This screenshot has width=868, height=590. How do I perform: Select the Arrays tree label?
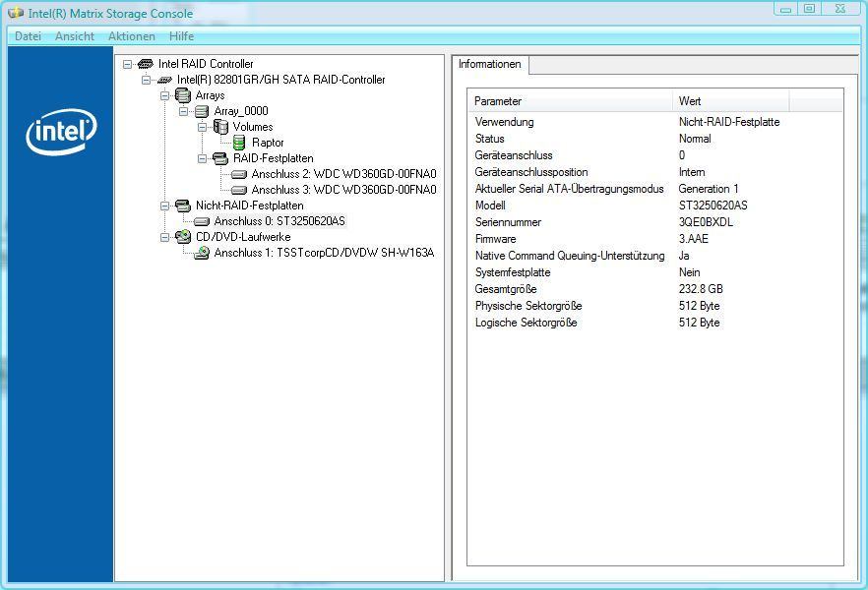211,95
